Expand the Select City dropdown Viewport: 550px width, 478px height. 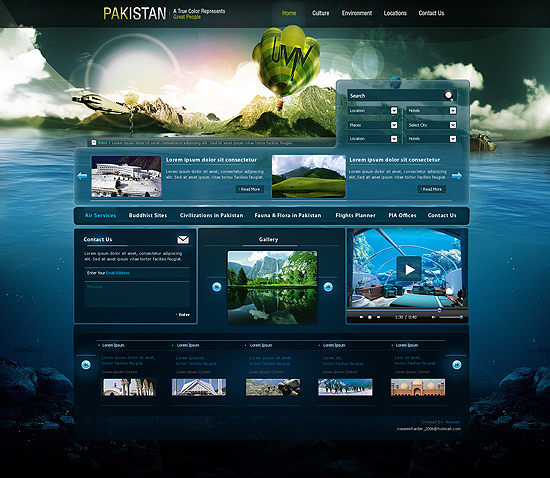(x=431, y=125)
